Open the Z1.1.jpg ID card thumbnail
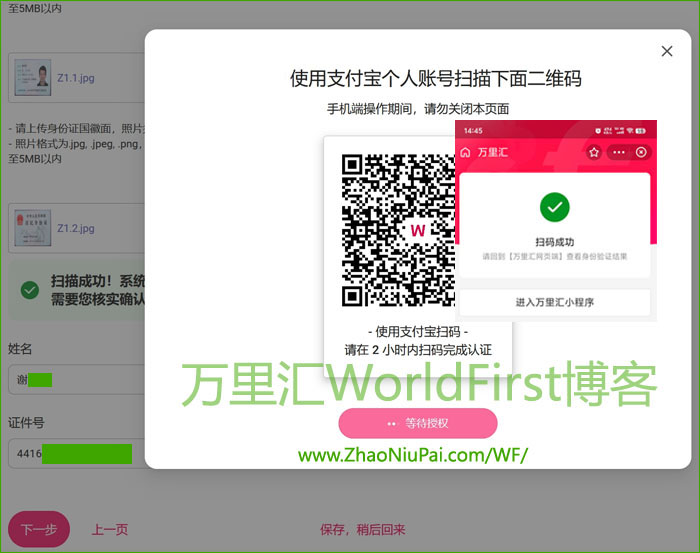Viewport: 700px width, 553px height. pyautogui.click(x=33, y=77)
